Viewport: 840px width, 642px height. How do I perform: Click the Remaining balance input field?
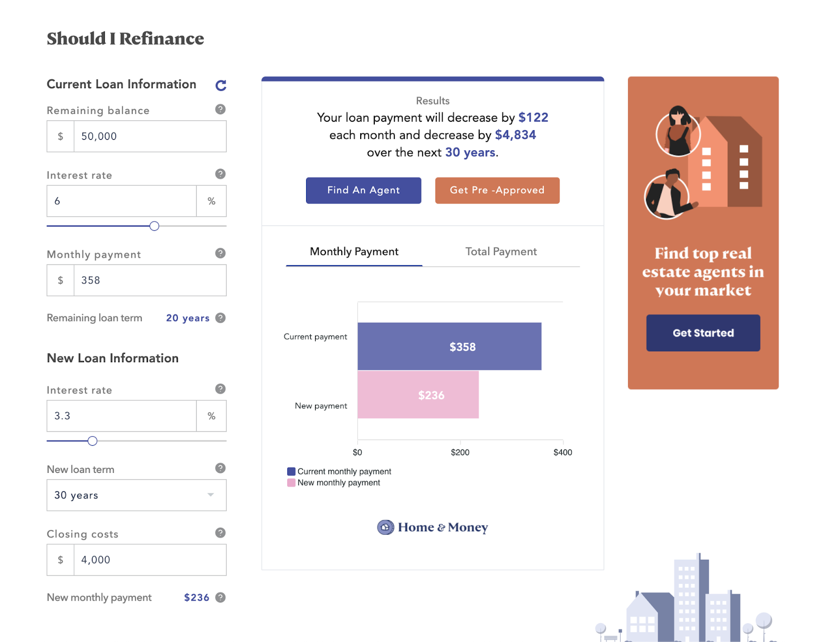150,136
